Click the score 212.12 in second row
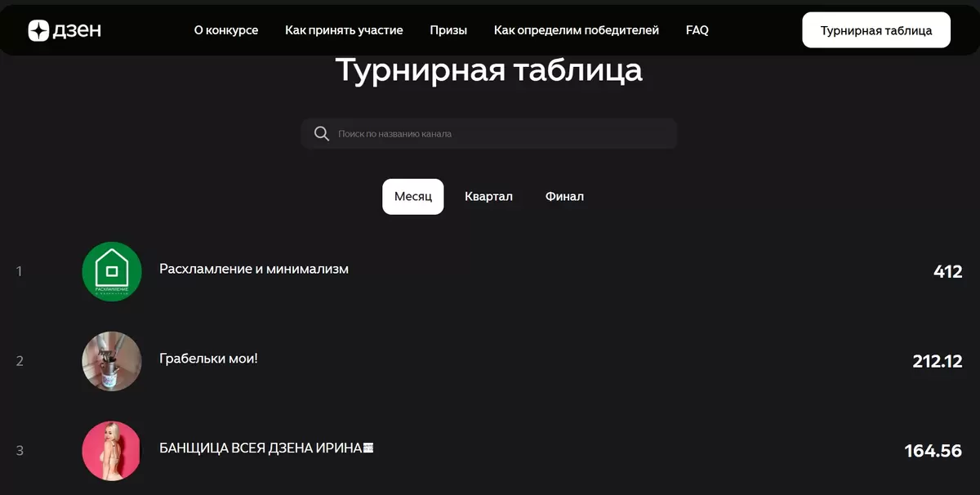Screen dimensions: 980x495 937,361
